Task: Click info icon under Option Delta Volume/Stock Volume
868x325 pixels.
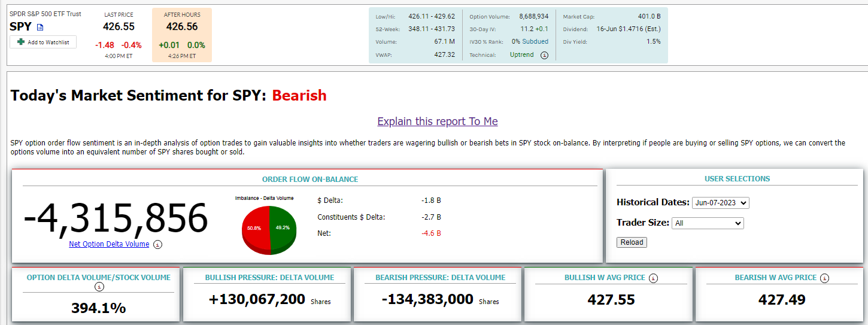Action: (99, 287)
